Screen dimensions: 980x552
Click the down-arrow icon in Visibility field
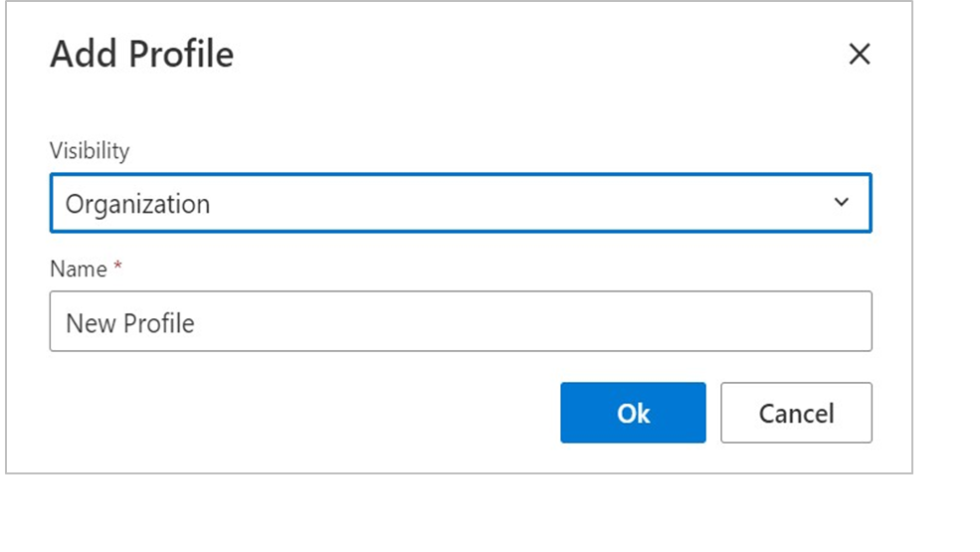pyautogui.click(x=842, y=203)
